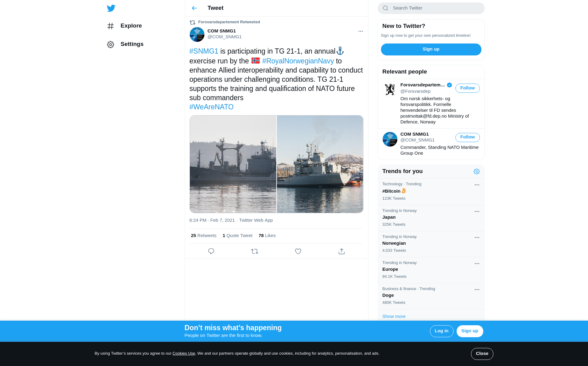Like the tweet with heart icon
This screenshot has width=588, height=366.
point(298,251)
